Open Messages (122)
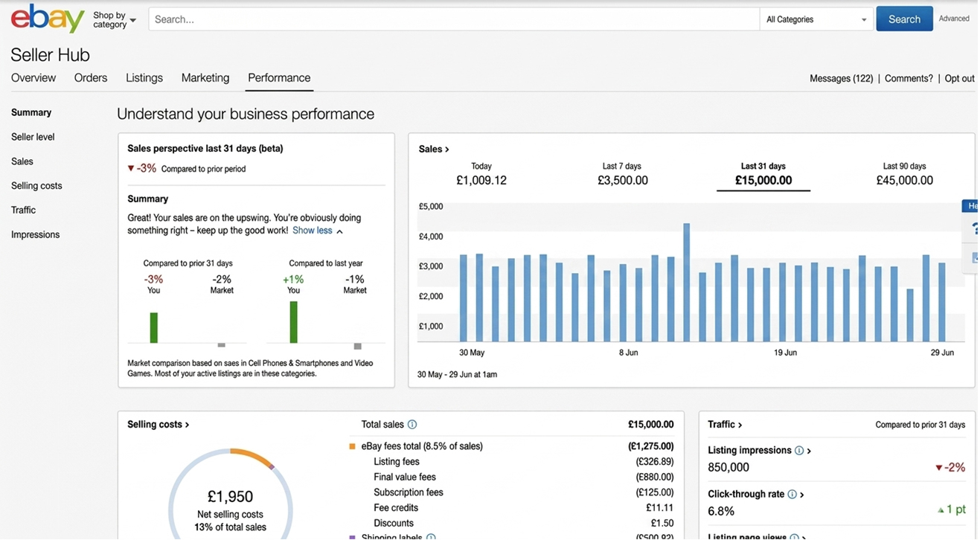Screen dimensions: 980x540 click(842, 79)
